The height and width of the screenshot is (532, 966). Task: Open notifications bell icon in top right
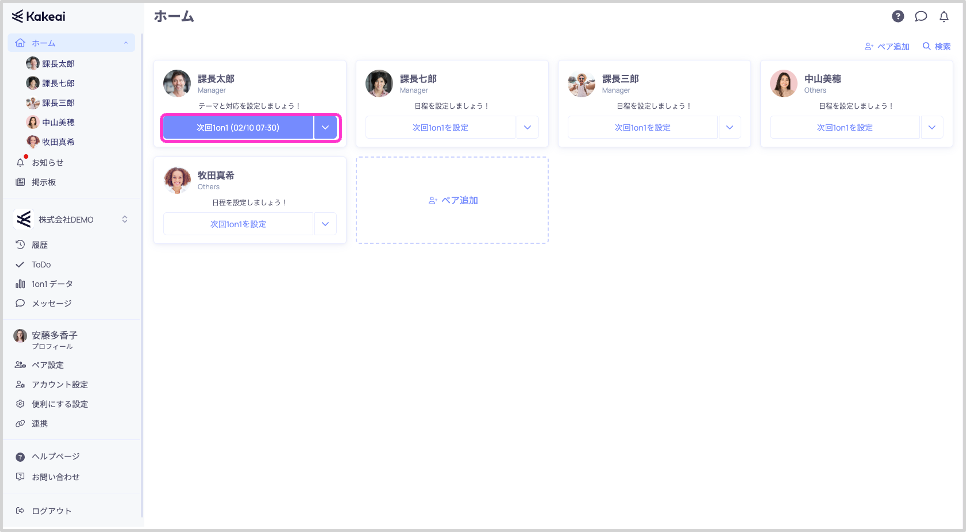(943, 16)
